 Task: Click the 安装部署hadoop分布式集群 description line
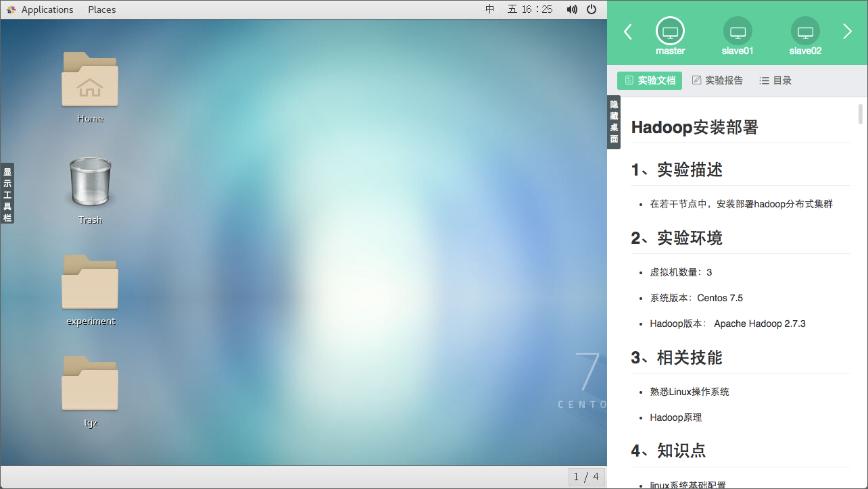pos(742,203)
